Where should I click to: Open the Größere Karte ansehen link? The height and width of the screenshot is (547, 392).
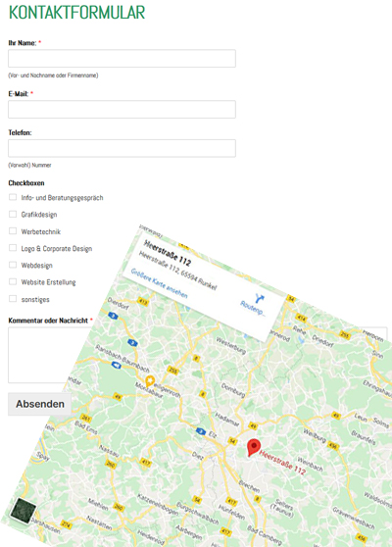(159, 283)
